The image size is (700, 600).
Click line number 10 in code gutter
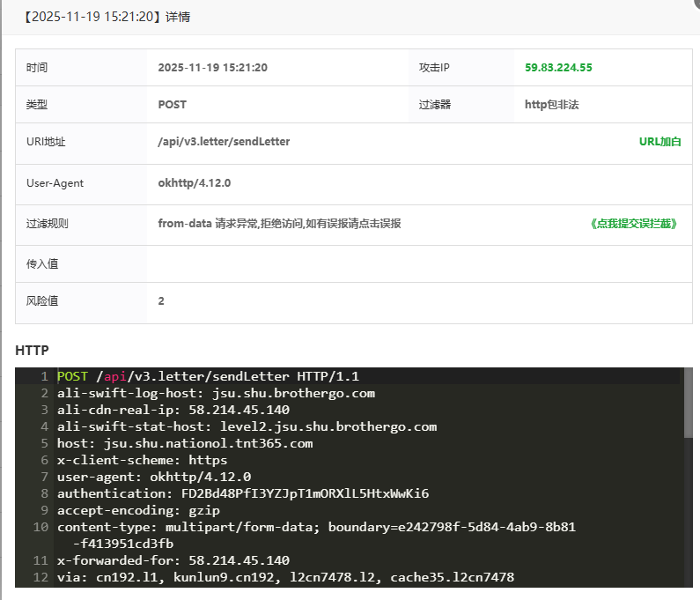click(41, 527)
